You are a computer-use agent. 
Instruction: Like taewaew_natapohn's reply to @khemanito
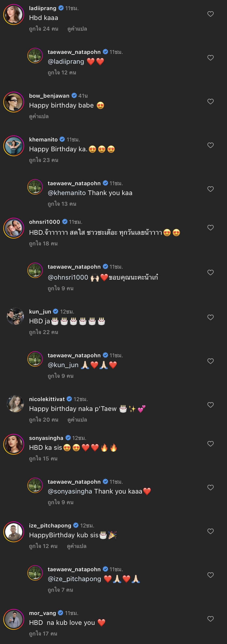(210, 189)
